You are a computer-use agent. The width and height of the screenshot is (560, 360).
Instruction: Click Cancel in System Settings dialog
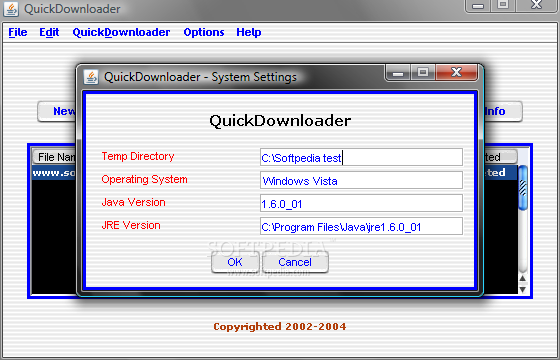pyautogui.click(x=295, y=262)
